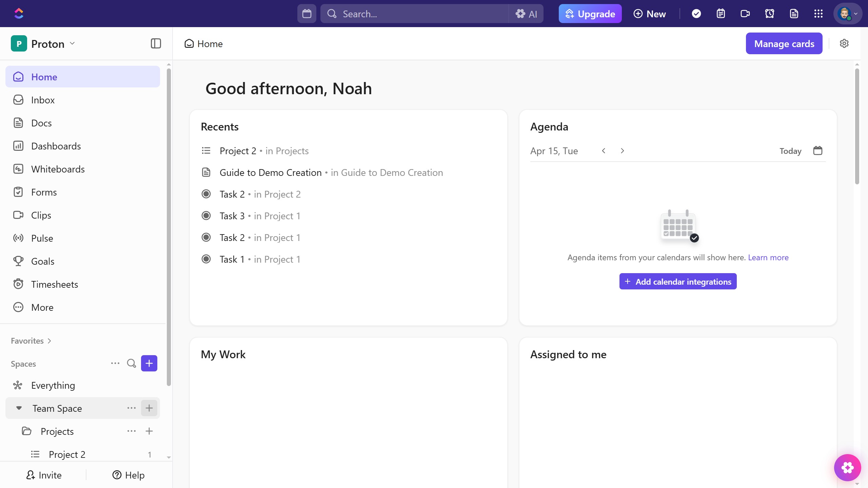Toggle the sidebar collapse panel icon
Screen dimensions: 868x488
coord(156,43)
